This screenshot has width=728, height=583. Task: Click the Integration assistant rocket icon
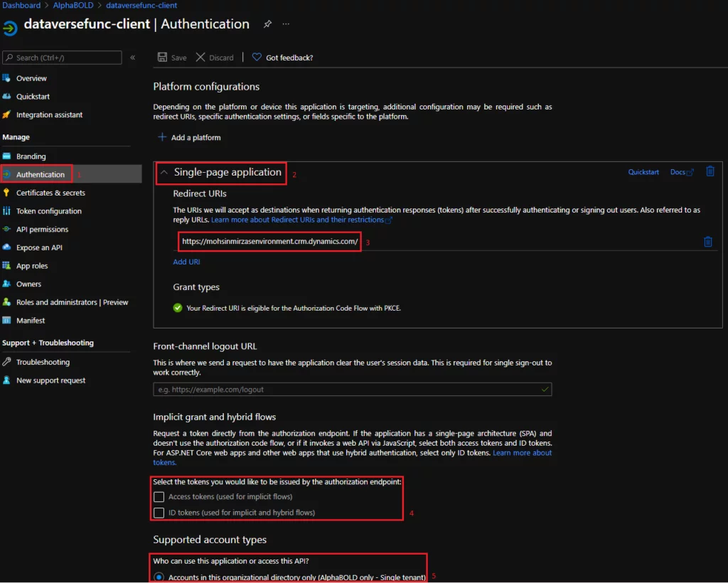[x=6, y=114]
